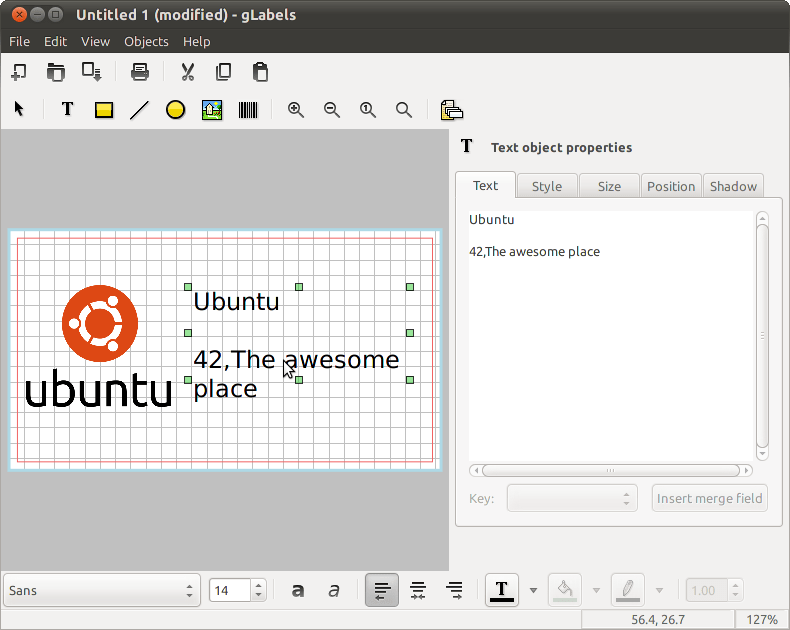Decrease font size with down arrow

tap(258, 596)
